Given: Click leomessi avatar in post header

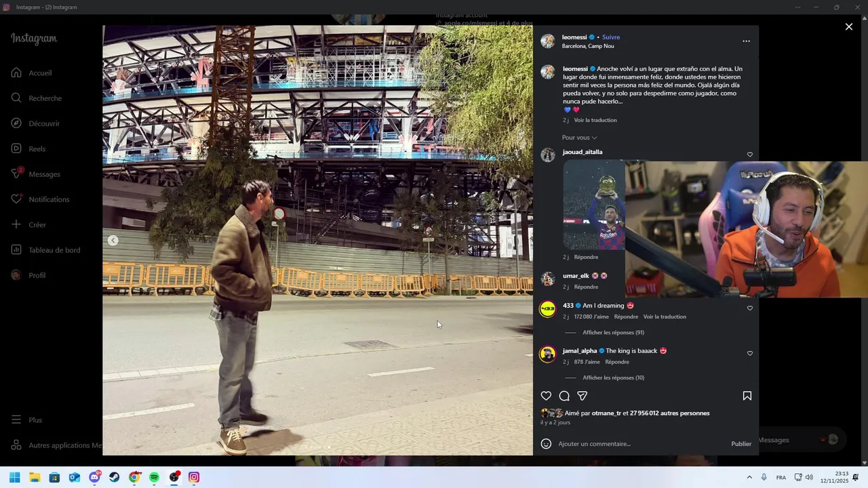Looking at the screenshot, I should (x=547, y=41).
